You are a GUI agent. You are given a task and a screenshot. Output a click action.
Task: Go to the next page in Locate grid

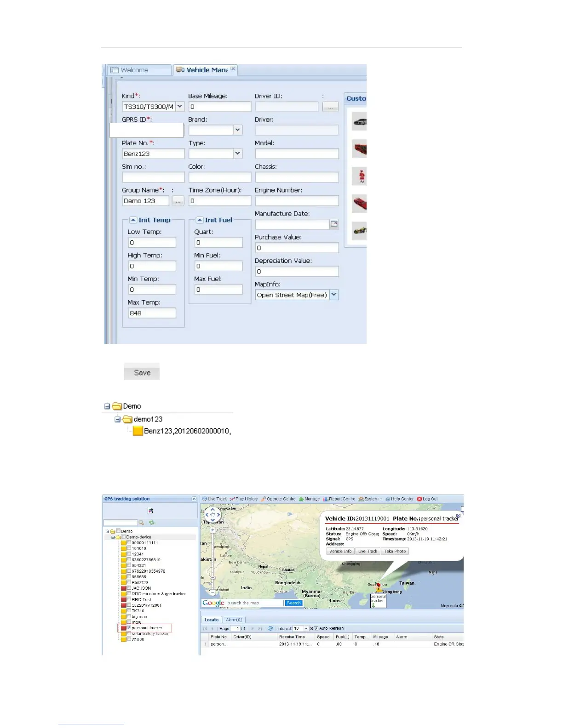coord(252,628)
